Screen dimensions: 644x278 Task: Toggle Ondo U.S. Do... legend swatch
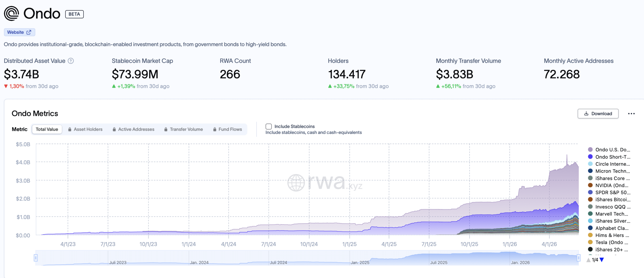590,150
